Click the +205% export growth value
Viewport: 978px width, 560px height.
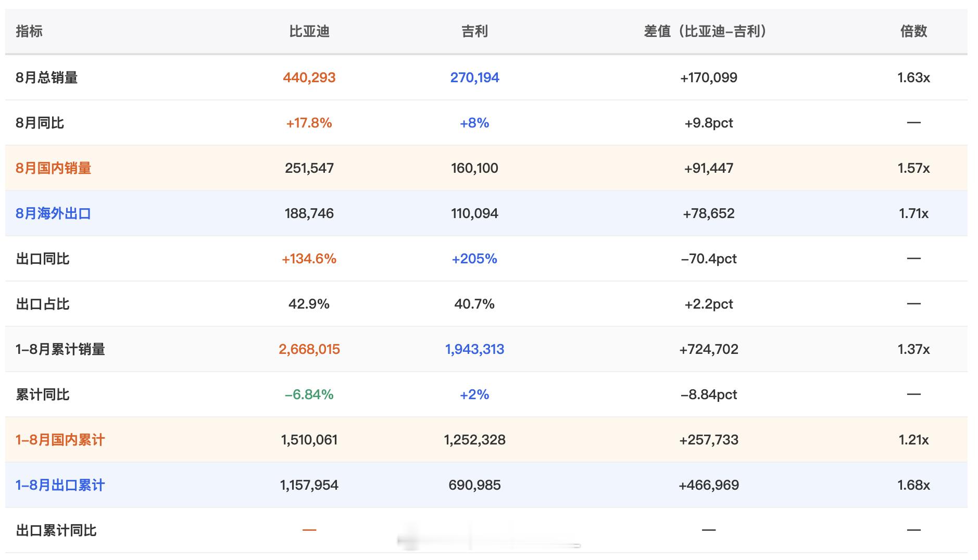click(474, 259)
